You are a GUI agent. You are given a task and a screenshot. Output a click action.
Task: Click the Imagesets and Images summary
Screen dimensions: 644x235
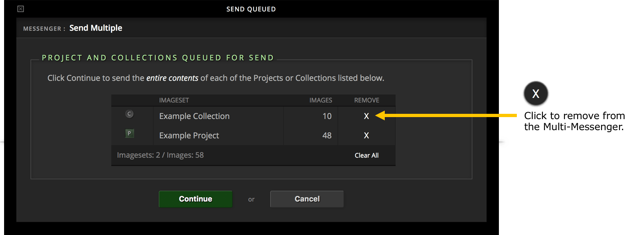tap(160, 155)
